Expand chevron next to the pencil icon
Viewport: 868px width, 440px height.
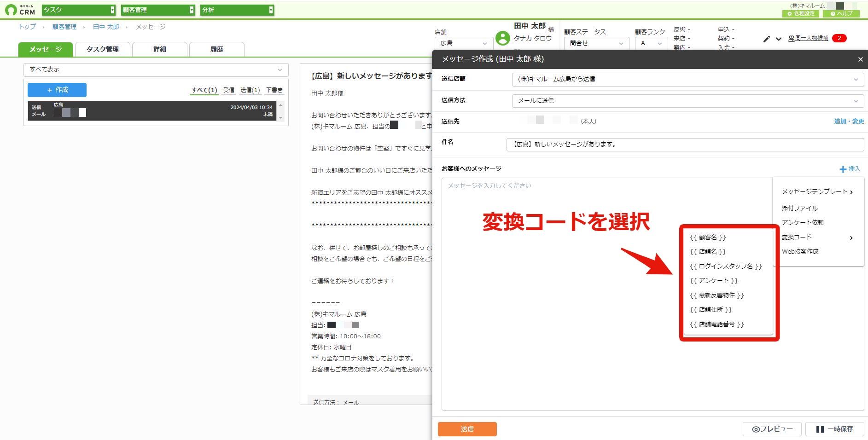779,39
